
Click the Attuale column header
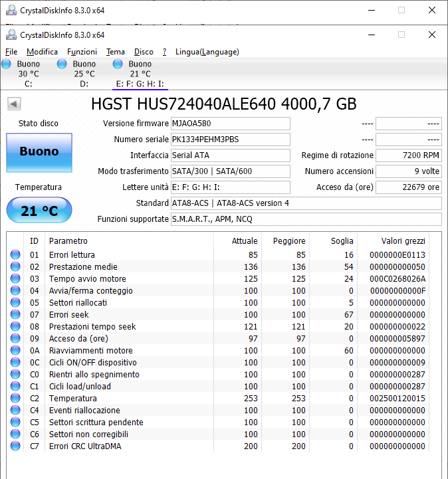245,241
